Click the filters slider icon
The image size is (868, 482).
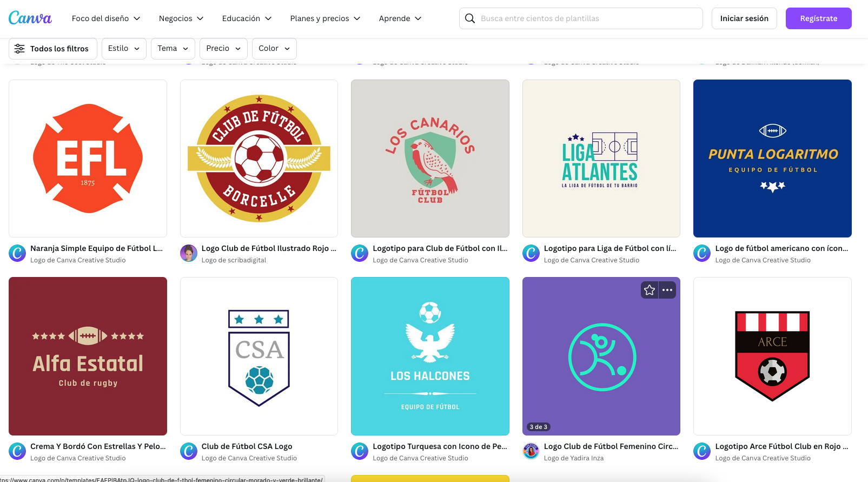coord(19,49)
